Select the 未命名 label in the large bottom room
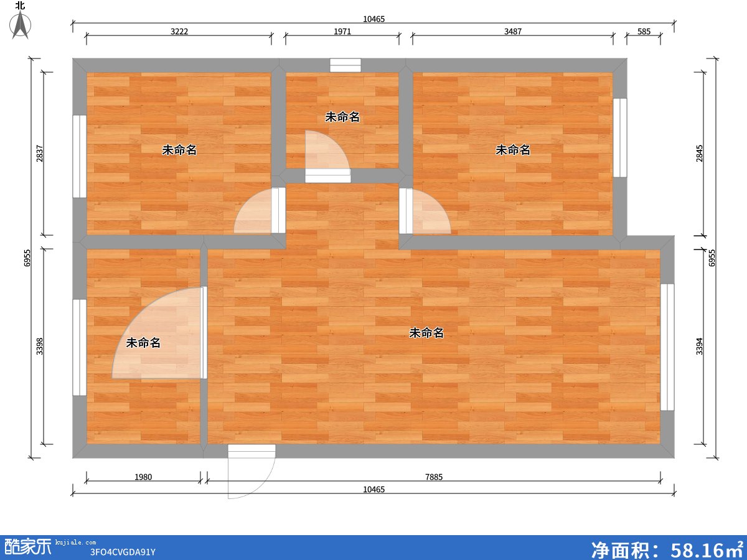Image resolution: width=747 pixels, height=560 pixels. tap(426, 334)
